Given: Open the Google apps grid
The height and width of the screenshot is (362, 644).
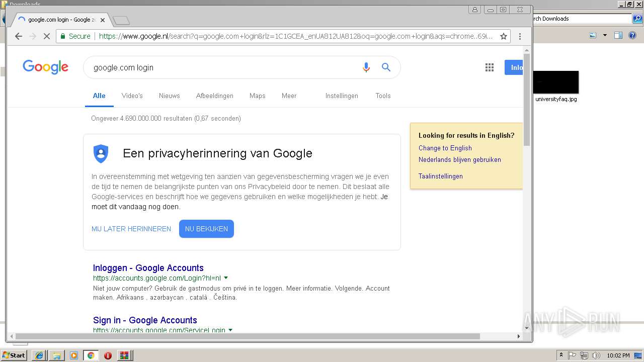Looking at the screenshot, I should click(489, 67).
